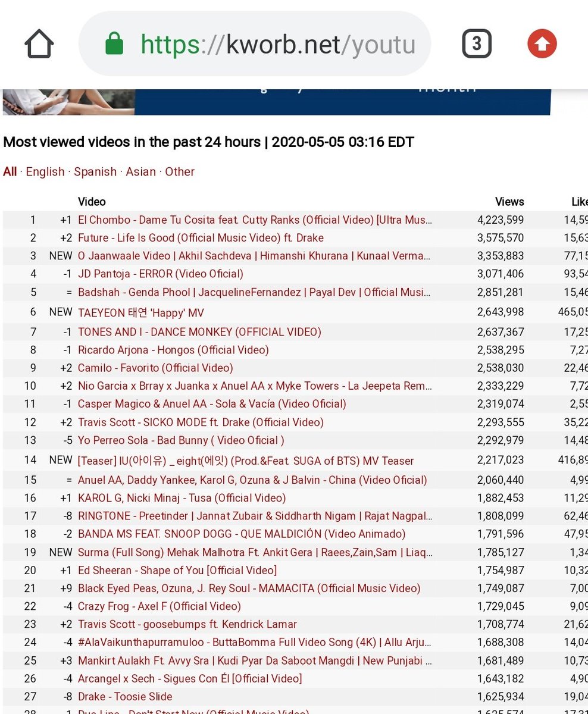The width and height of the screenshot is (588, 714).
Task: Open Drake - Toosie Slide link
Action: [x=125, y=696]
